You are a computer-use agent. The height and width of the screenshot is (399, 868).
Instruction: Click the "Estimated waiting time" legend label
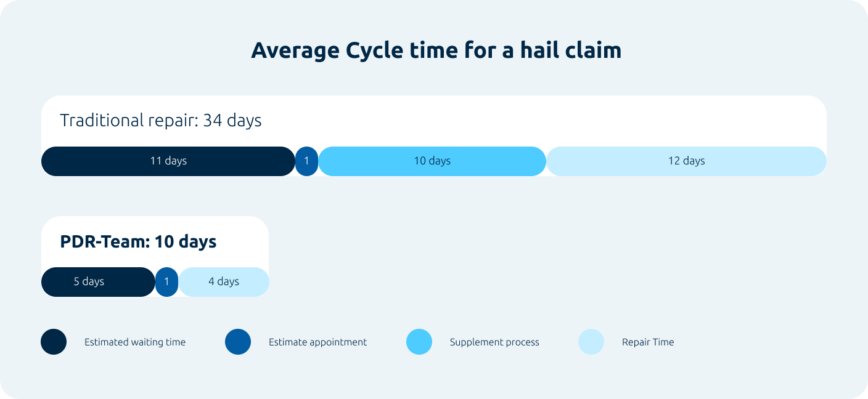(x=135, y=342)
